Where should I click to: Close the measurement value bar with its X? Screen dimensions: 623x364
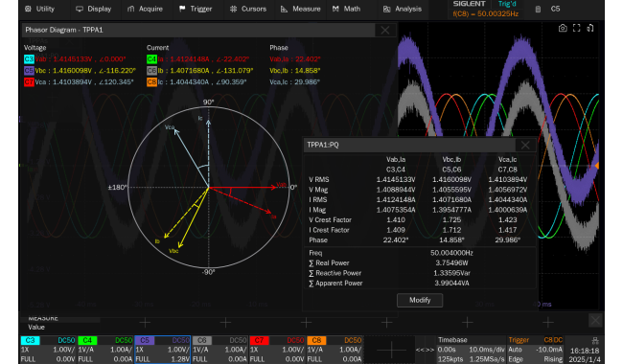(595, 320)
